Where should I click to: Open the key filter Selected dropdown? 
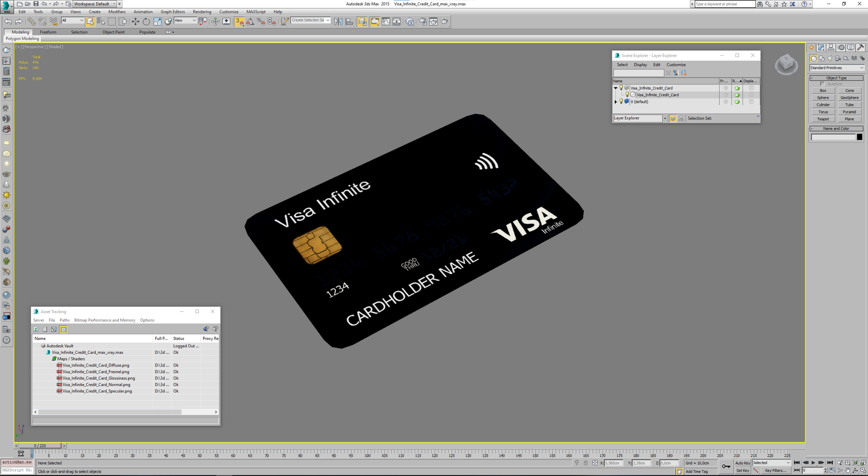[x=771, y=463]
